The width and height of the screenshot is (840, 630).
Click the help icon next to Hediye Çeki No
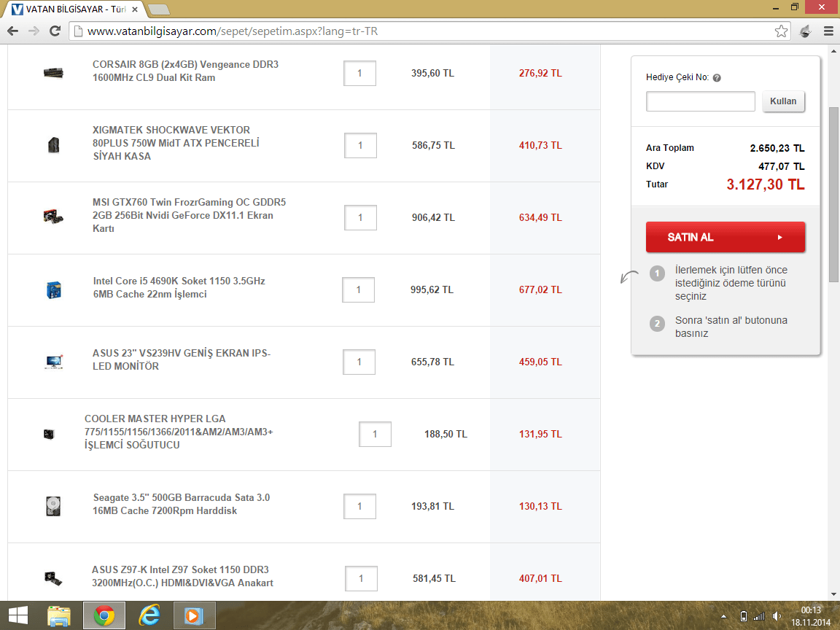(x=717, y=78)
